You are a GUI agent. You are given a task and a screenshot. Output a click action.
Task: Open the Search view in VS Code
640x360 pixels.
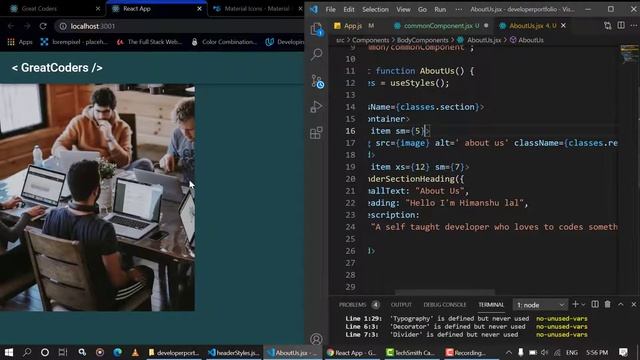click(x=317, y=54)
